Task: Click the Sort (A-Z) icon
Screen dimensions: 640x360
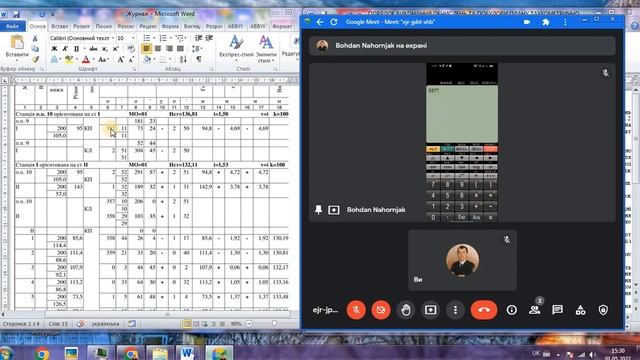Action: click(x=183, y=60)
